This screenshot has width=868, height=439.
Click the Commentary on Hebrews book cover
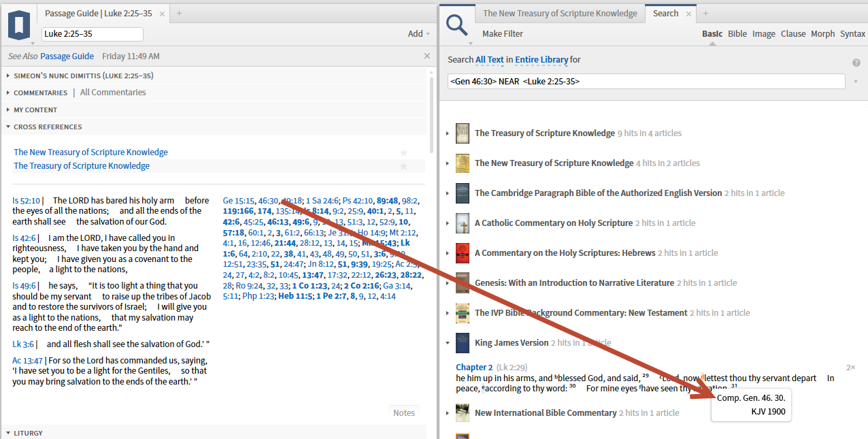(463, 253)
